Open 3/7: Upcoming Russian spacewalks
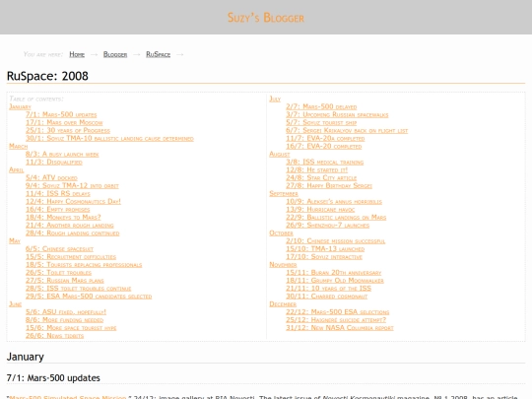 [337, 114]
